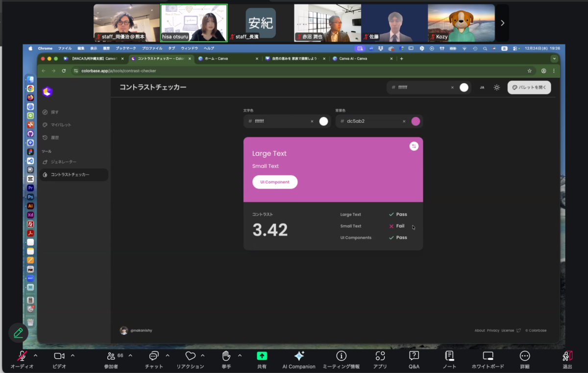The image size is (588, 373).
Task: Click the UI Component preview button
Action: 275,182
